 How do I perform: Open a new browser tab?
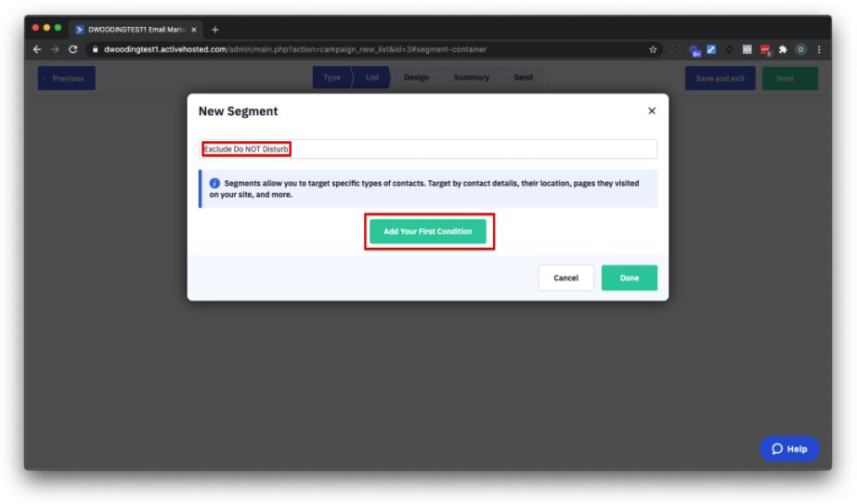[214, 30]
